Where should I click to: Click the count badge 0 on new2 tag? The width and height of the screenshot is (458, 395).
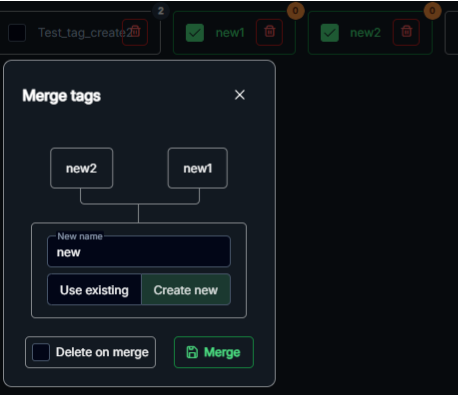click(x=432, y=11)
